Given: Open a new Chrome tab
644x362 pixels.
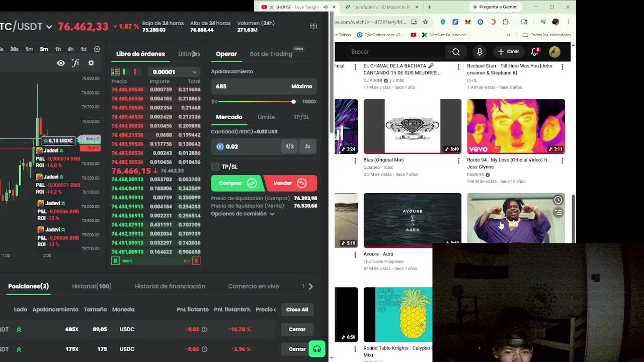Looking at the screenshot, I should click(429, 7).
